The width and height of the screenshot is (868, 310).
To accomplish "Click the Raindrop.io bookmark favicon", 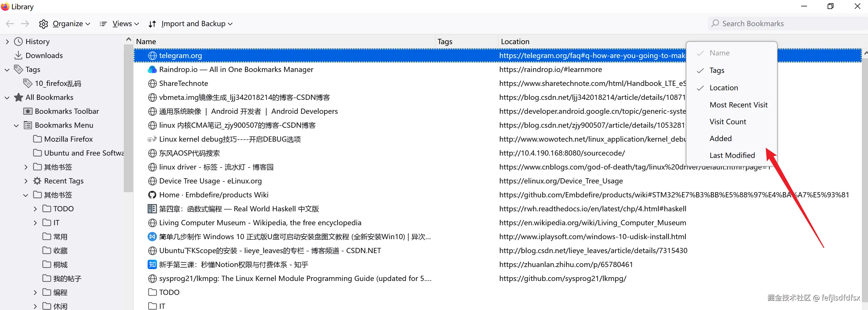I will click(152, 70).
